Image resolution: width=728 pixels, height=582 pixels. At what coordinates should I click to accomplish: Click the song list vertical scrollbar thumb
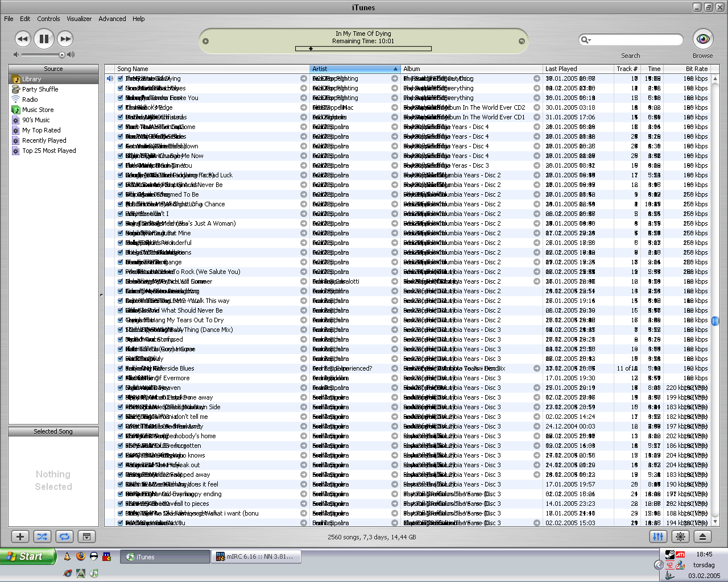[715, 321]
